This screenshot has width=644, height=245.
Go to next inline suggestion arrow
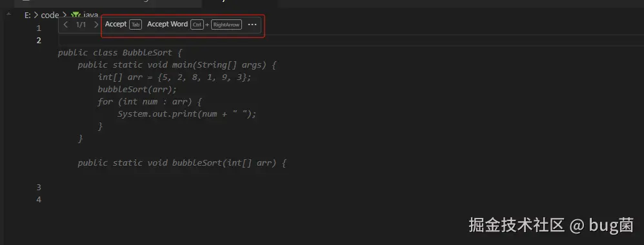click(x=96, y=24)
